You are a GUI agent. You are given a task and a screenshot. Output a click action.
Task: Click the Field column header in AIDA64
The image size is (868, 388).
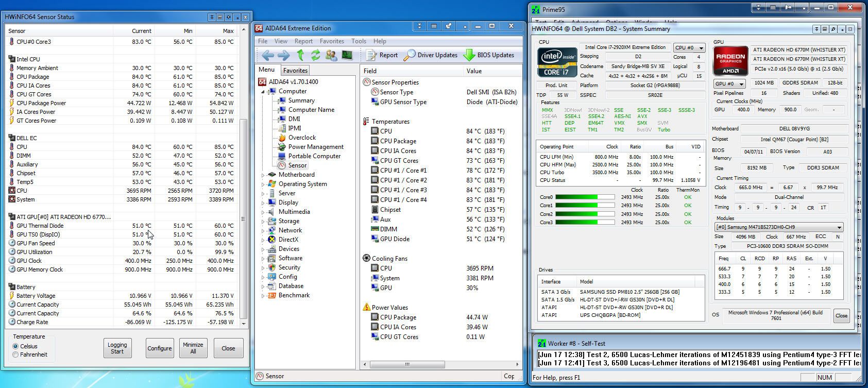411,71
